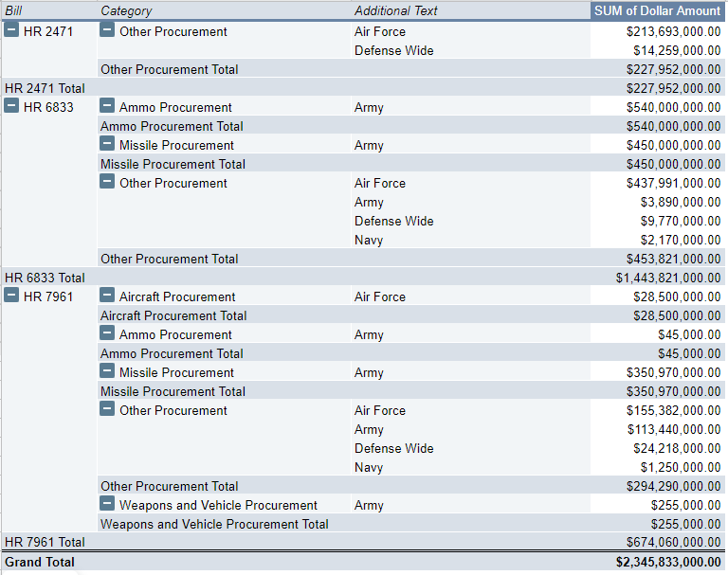
Task: Collapse Other Procurement under HR 7961
Action: coord(107,409)
